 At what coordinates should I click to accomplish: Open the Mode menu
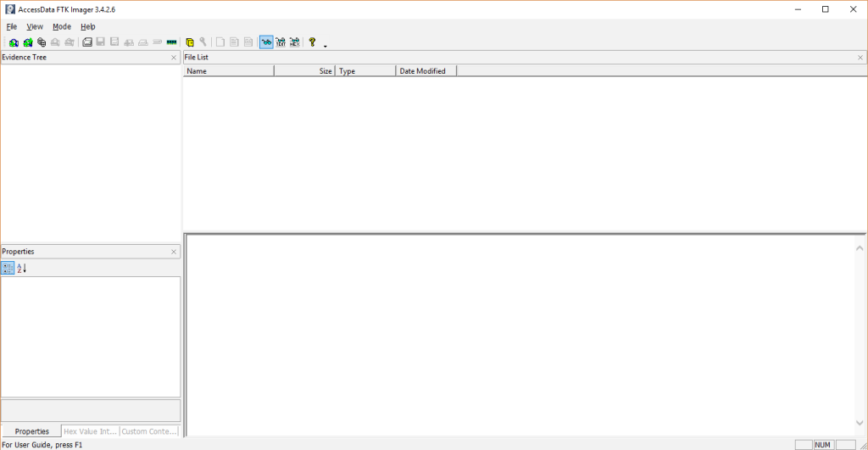[x=62, y=26]
